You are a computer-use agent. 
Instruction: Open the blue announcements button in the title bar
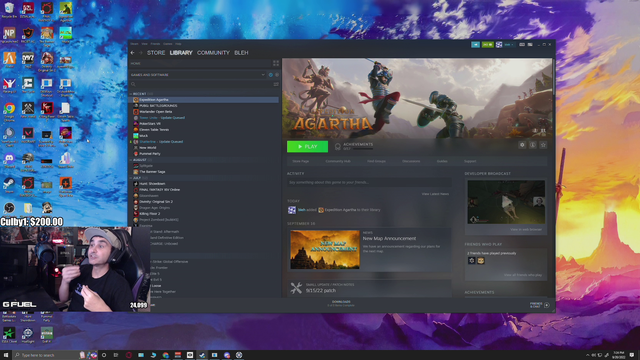476,44
